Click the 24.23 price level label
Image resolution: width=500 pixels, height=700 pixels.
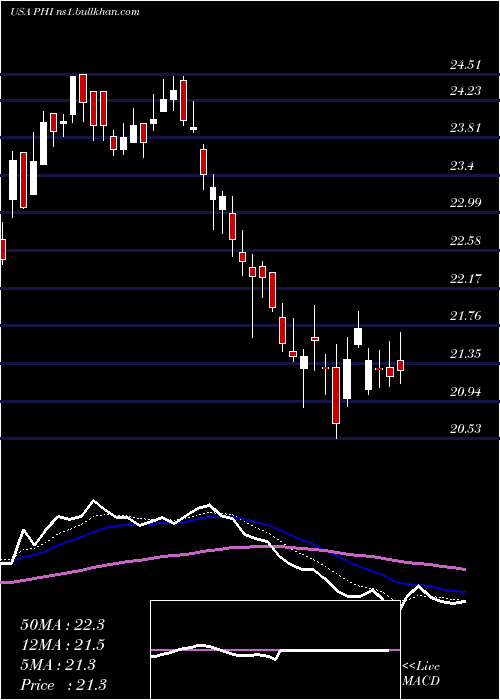[465, 91]
